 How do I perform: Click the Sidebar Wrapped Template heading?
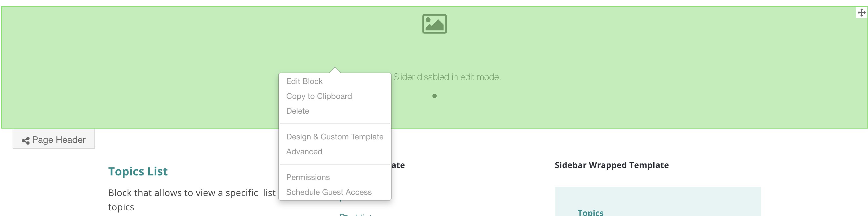pyautogui.click(x=611, y=165)
